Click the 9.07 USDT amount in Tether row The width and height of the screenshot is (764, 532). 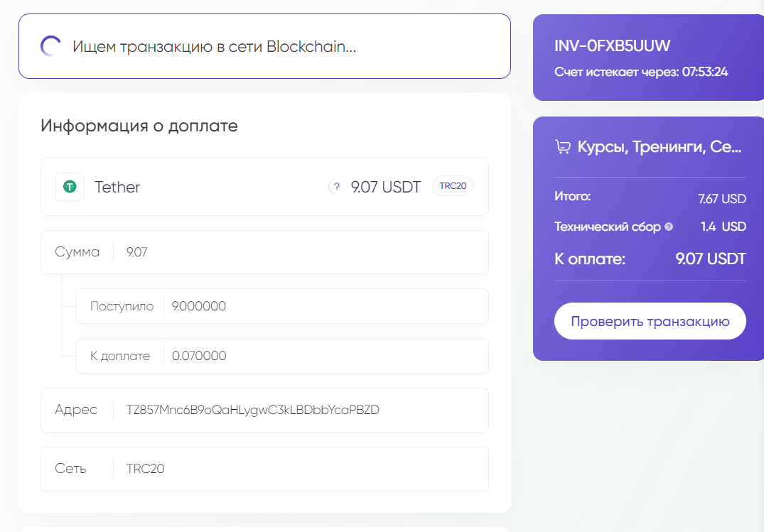coord(385,187)
